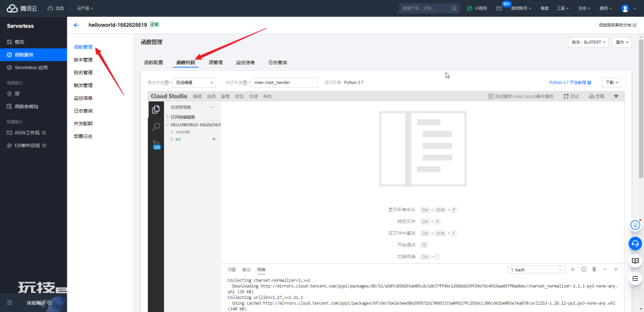Viewport: 644px width, 312px height.
Task: Open the Search magnifier in Cloud Studio sidebar
Action: pyautogui.click(x=156, y=126)
